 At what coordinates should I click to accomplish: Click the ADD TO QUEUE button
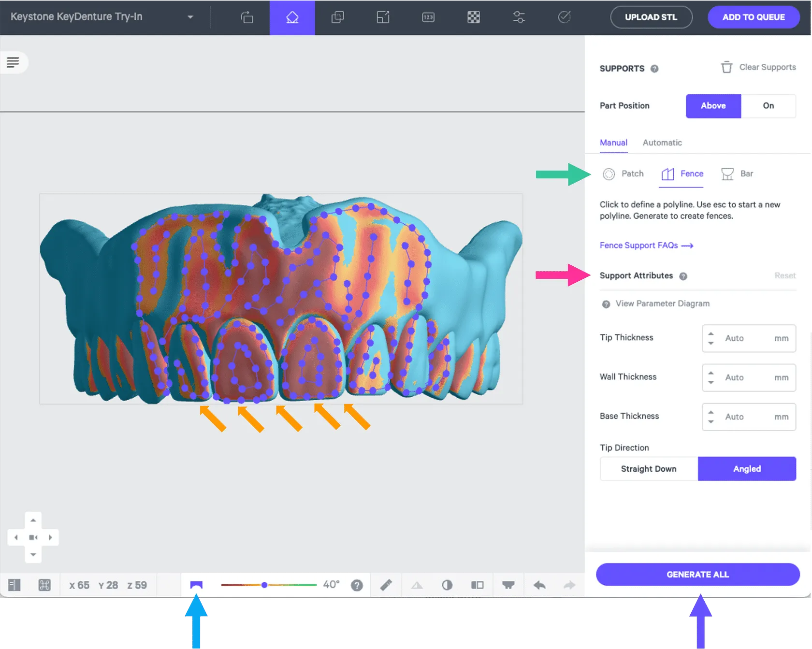754,17
